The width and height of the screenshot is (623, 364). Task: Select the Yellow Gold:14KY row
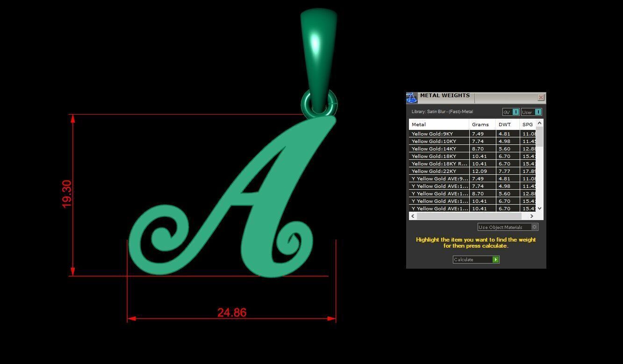pos(472,149)
